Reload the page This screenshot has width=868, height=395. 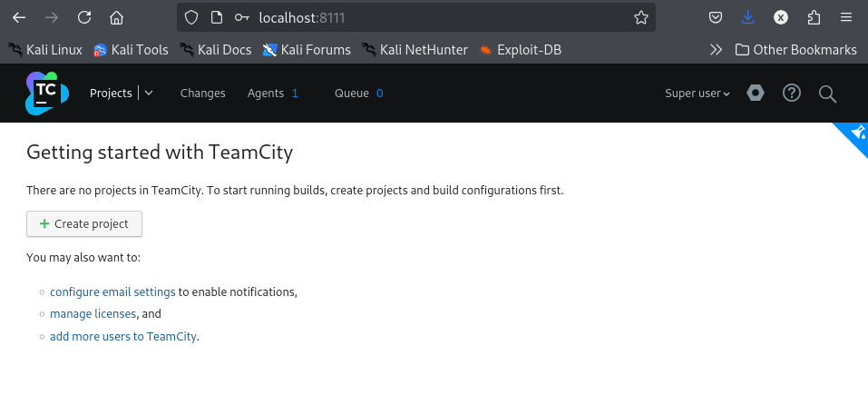[x=84, y=18]
